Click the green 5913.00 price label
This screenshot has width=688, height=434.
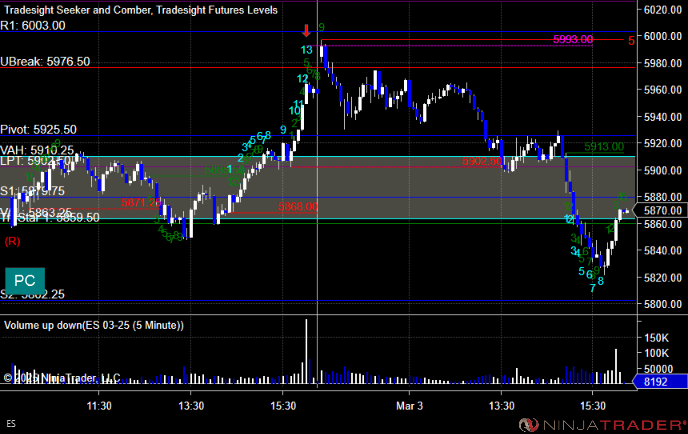pyautogui.click(x=604, y=147)
